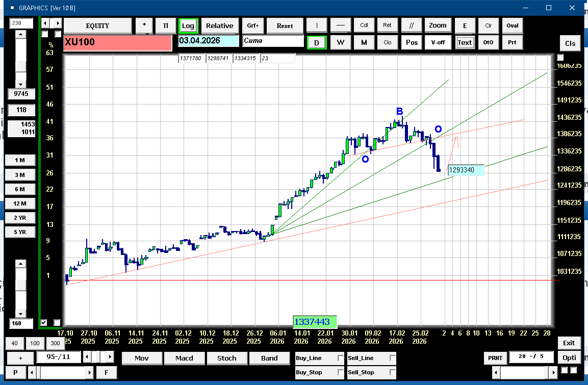The height and width of the screenshot is (385, 588).
Task: Click up arrow on the top-left scroller
Action: 20,35
